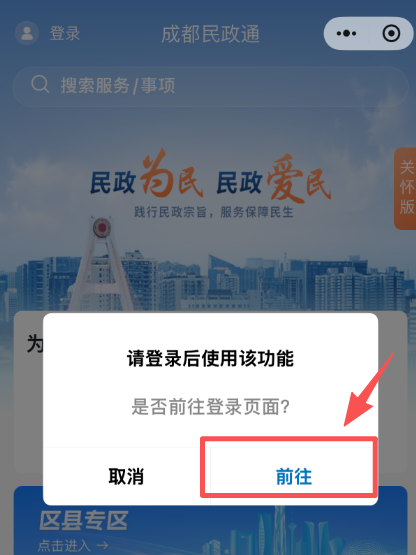Tap the 是否前往登录页面? dialog message

pos(210,406)
